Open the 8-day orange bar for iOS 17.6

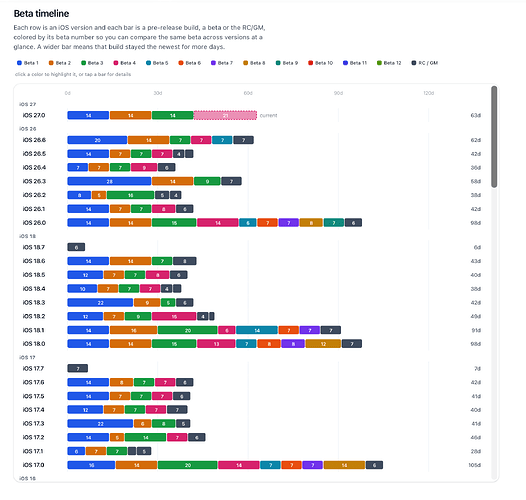[121, 382]
